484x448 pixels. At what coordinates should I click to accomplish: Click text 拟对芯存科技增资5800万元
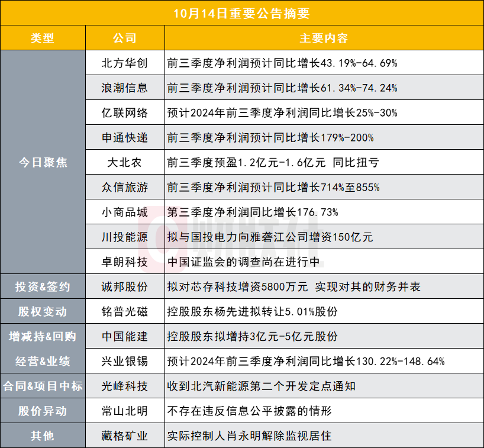(237, 286)
